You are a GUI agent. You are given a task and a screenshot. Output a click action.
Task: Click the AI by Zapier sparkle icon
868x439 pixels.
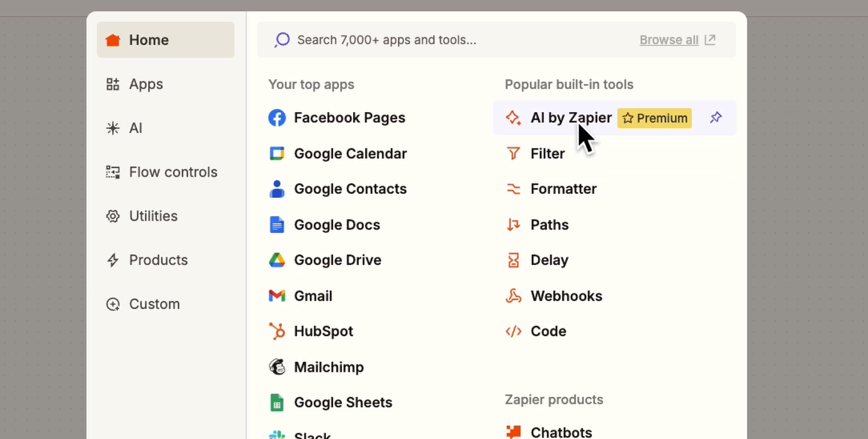coord(513,118)
